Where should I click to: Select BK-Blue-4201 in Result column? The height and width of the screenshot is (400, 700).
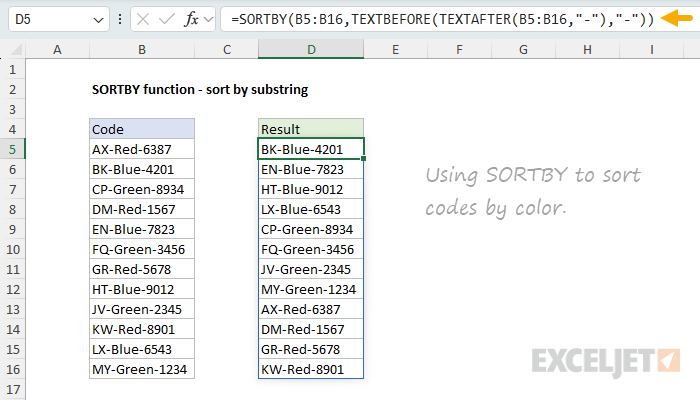coord(311,149)
